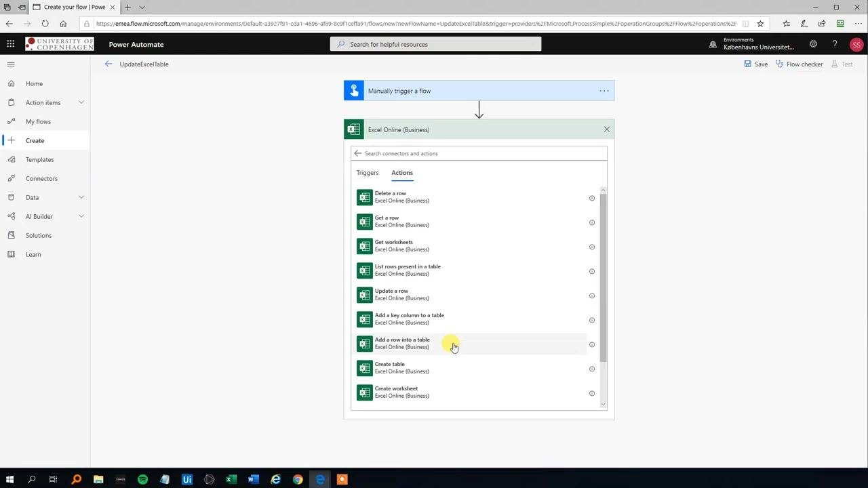Image resolution: width=868 pixels, height=488 pixels.
Task: Expand the AI Builder chevron
Action: click(x=81, y=216)
